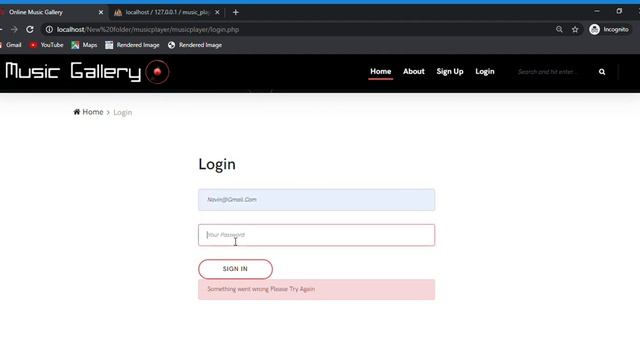Open the YouTube bookmark

47,45
